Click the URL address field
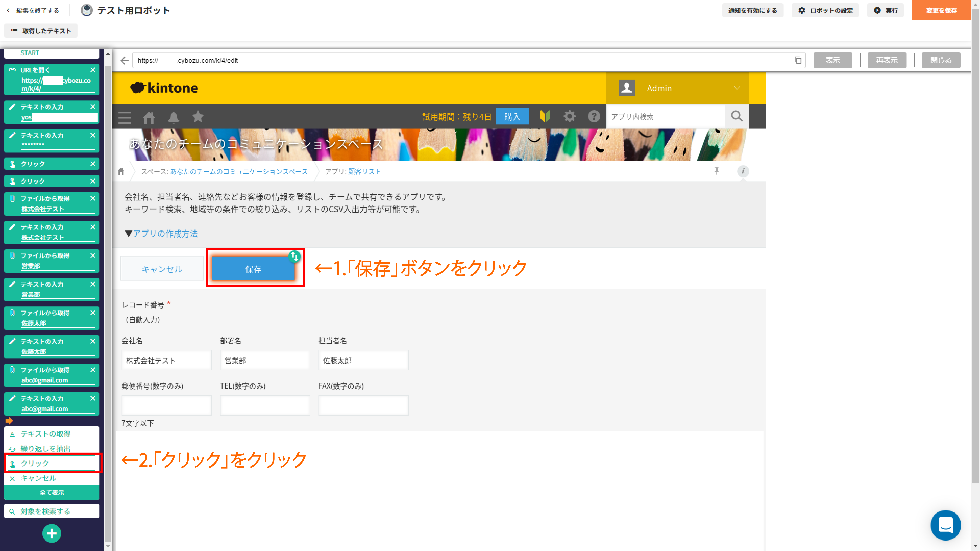This screenshot has width=980, height=551. 469,60
